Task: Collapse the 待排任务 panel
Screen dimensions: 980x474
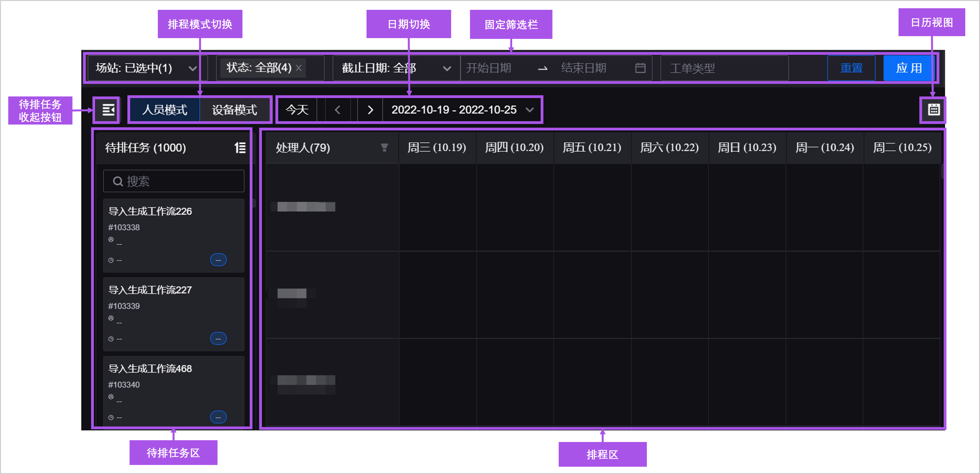Action: (x=107, y=110)
